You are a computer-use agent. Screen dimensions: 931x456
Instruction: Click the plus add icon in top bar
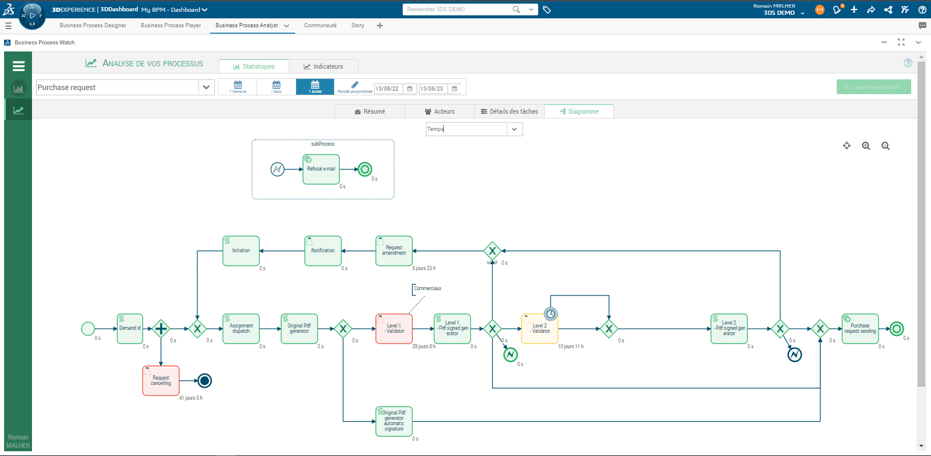tap(854, 10)
